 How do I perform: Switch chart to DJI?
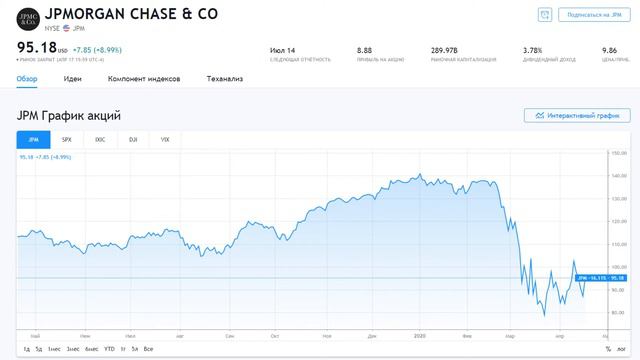pyautogui.click(x=133, y=140)
